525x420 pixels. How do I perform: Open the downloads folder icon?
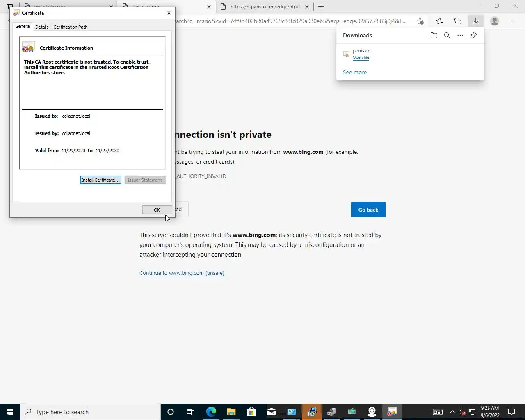tap(434, 35)
